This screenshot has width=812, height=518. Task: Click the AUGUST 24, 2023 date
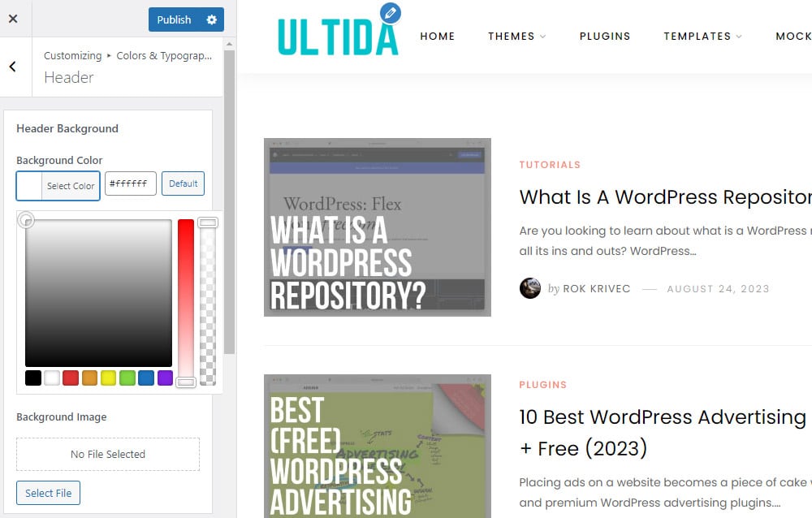click(x=719, y=288)
